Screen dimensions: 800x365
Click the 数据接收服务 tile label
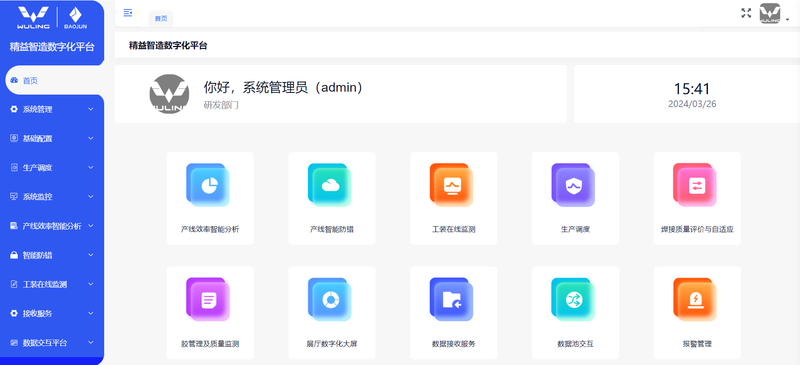454,344
